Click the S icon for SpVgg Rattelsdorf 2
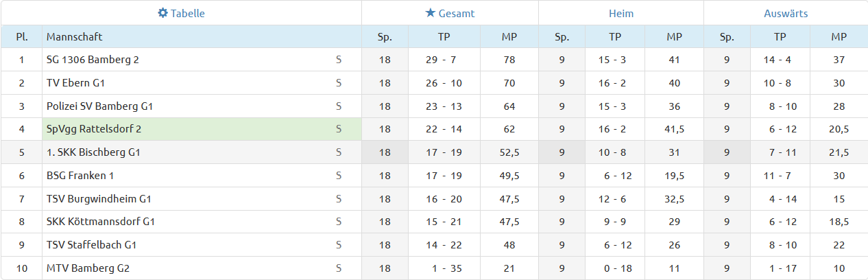Viewport: 868px width, 280px height. click(338, 129)
